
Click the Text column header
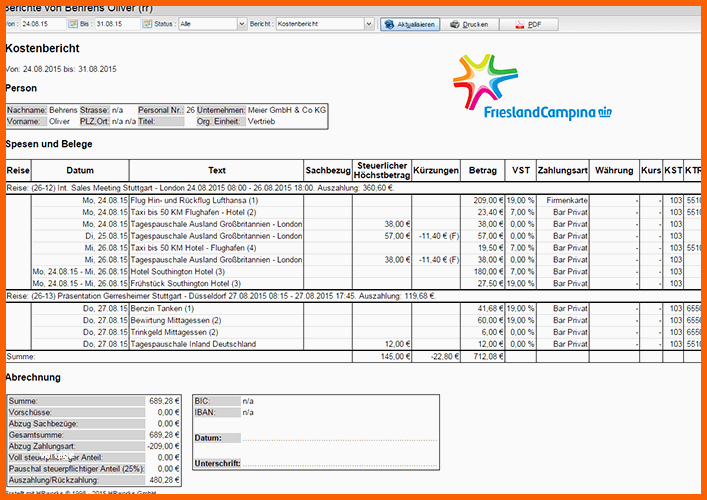(x=216, y=170)
